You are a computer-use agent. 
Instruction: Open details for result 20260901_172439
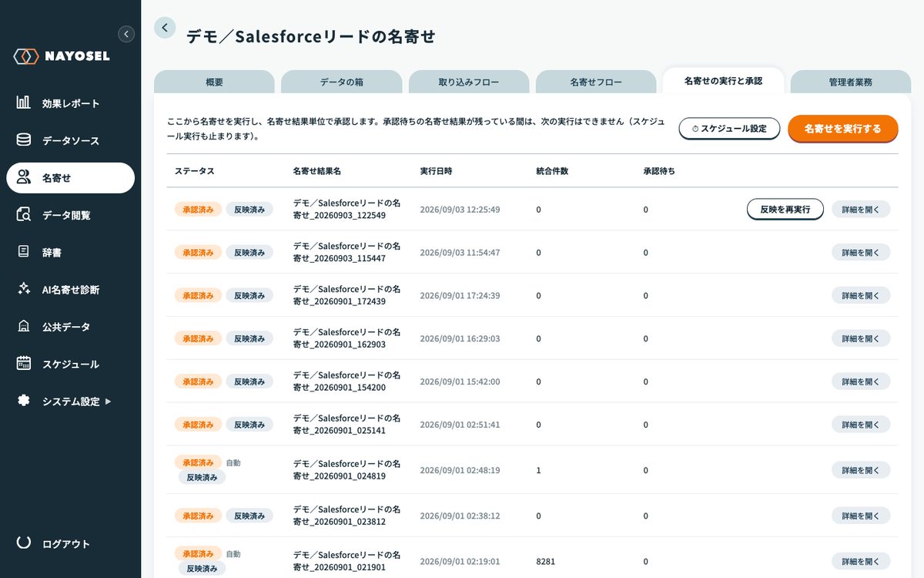(x=861, y=295)
